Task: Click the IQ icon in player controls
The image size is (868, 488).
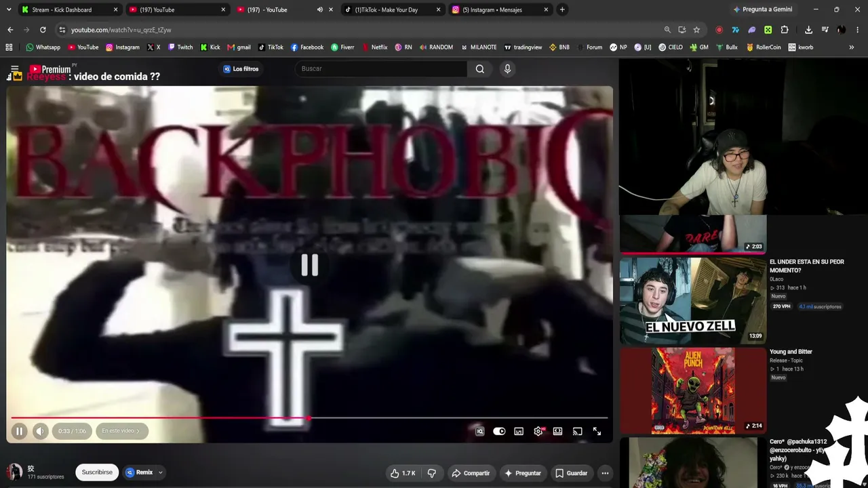Action: 479,431
